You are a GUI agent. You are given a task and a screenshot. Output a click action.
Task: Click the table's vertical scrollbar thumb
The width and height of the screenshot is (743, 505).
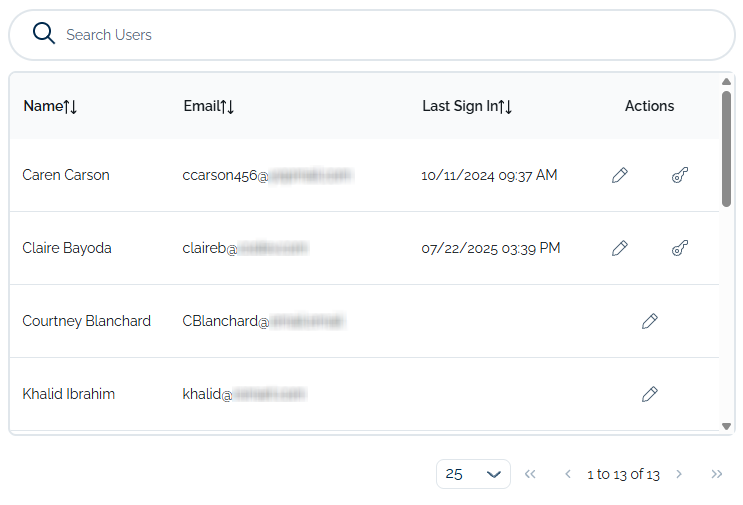(x=726, y=150)
